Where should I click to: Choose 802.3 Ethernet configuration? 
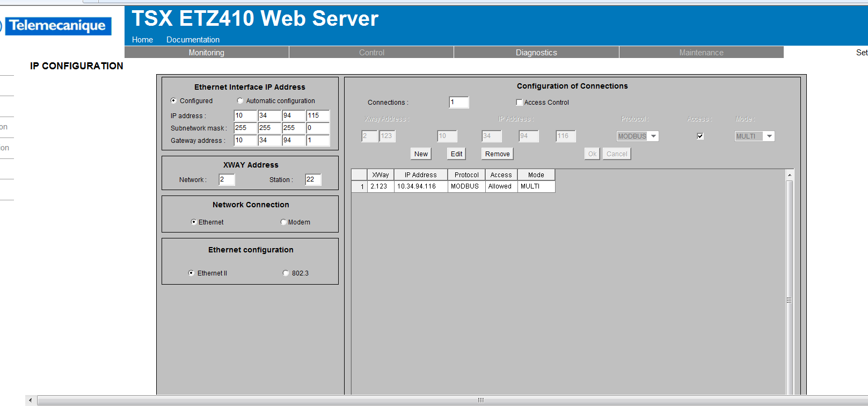(x=286, y=273)
